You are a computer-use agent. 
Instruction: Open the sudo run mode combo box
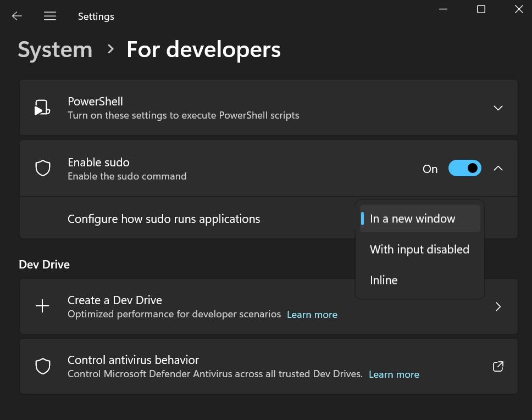click(419, 218)
